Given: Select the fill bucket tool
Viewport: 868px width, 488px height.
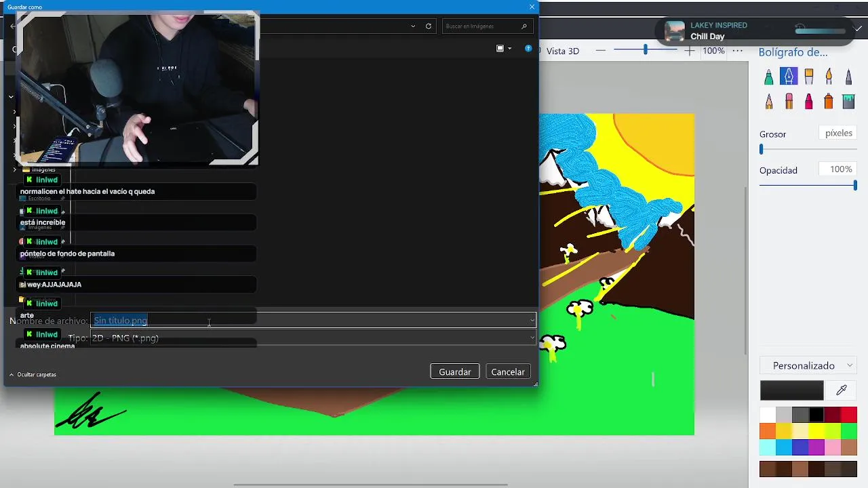Looking at the screenshot, I should point(848,101).
